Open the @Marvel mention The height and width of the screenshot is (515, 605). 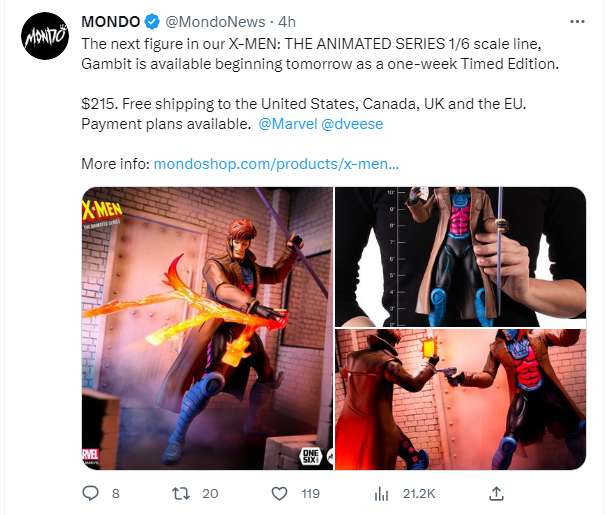coord(288,124)
